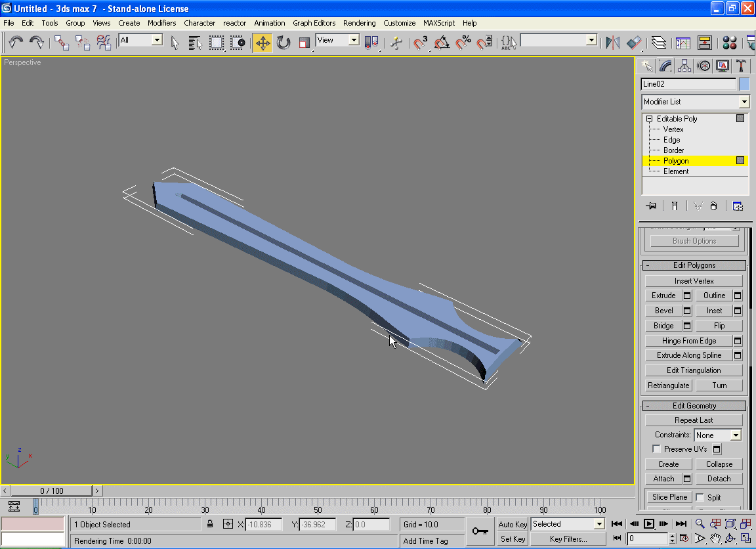The width and height of the screenshot is (756, 549).
Task: Toggle the selection lock icon
Action: (x=210, y=524)
